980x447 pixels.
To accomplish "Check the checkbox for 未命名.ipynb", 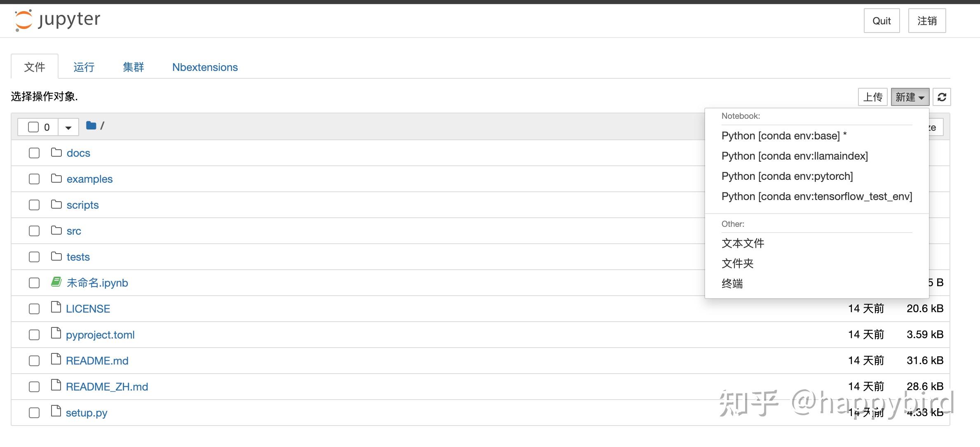I will point(34,283).
